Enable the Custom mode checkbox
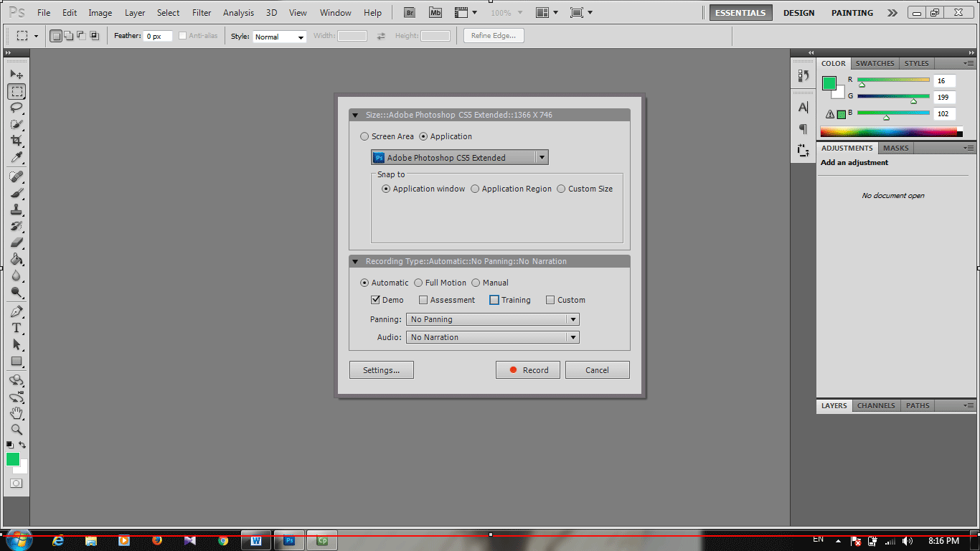The image size is (980, 551). point(550,300)
